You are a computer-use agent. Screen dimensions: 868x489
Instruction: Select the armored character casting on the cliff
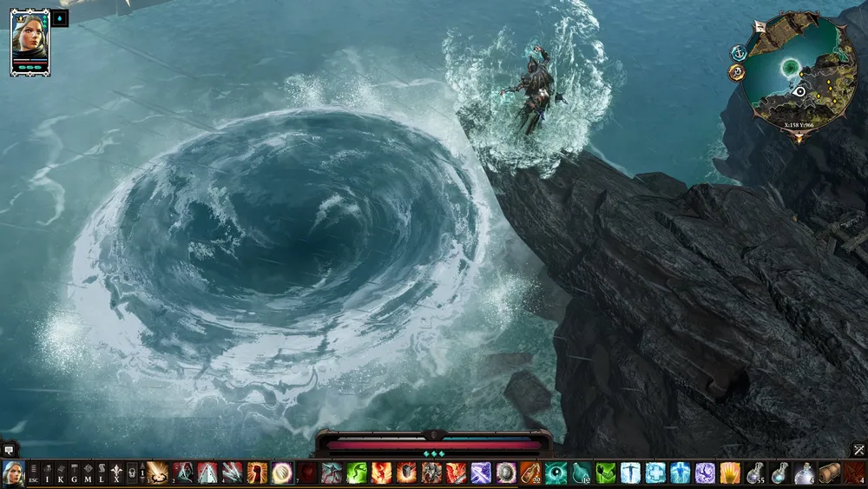[534, 91]
